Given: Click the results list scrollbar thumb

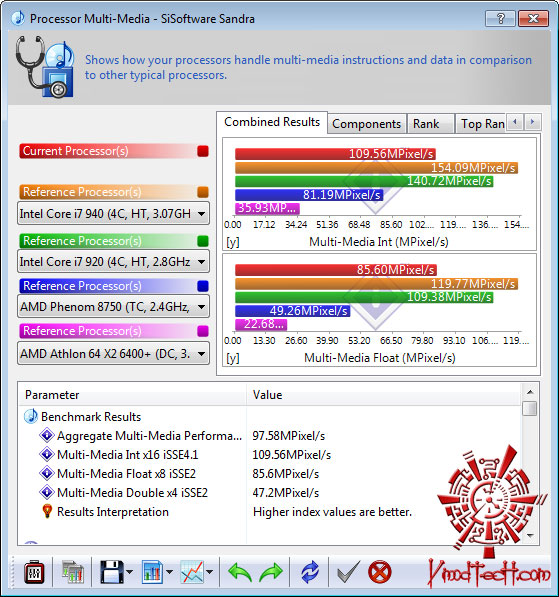Looking at the screenshot, I should tap(530, 409).
